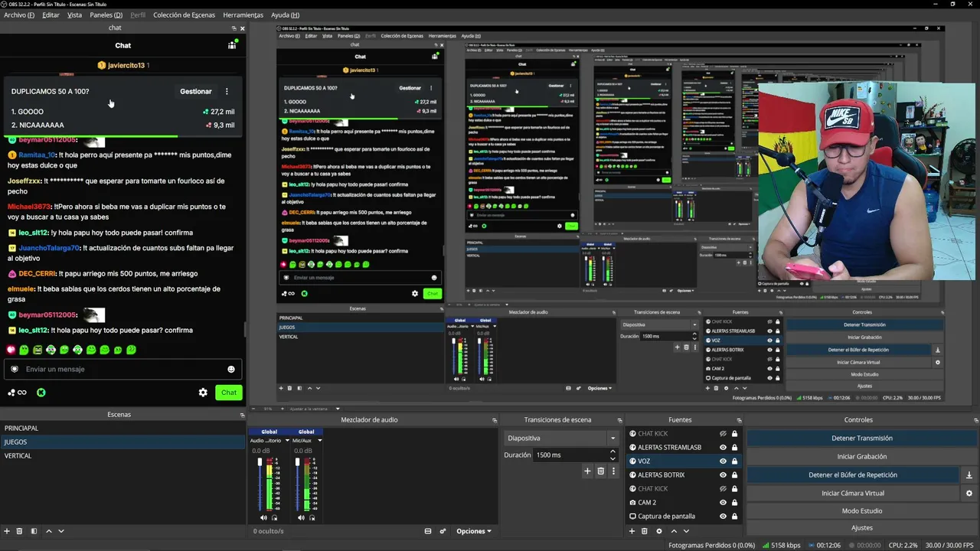Remove selected source with trash icon
The image size is (980, 551).
tap(644, 531)
